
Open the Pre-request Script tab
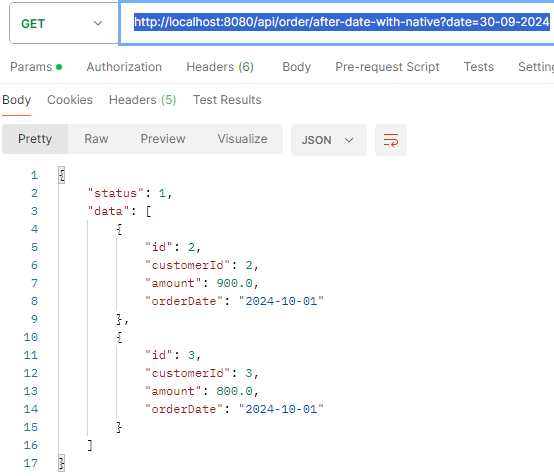pos(387,67)
